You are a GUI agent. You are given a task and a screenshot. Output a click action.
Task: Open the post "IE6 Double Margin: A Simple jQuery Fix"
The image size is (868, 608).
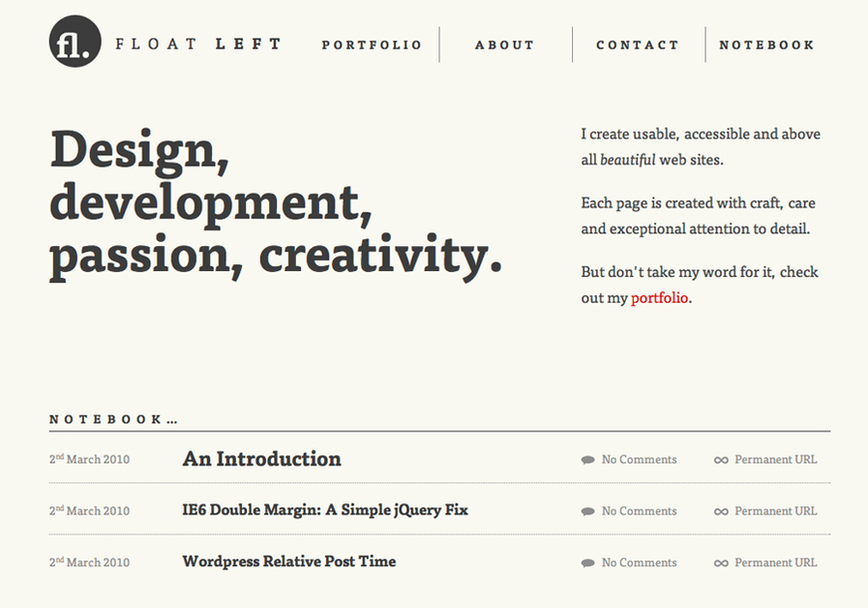pyautogui.click(x=325, y=509)
